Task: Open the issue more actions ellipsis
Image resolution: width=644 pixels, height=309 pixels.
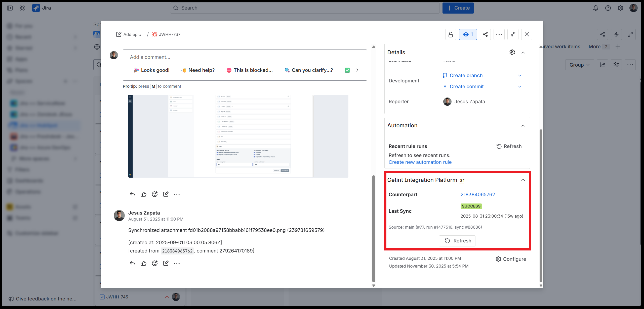Action: click(x=499, y=34)
